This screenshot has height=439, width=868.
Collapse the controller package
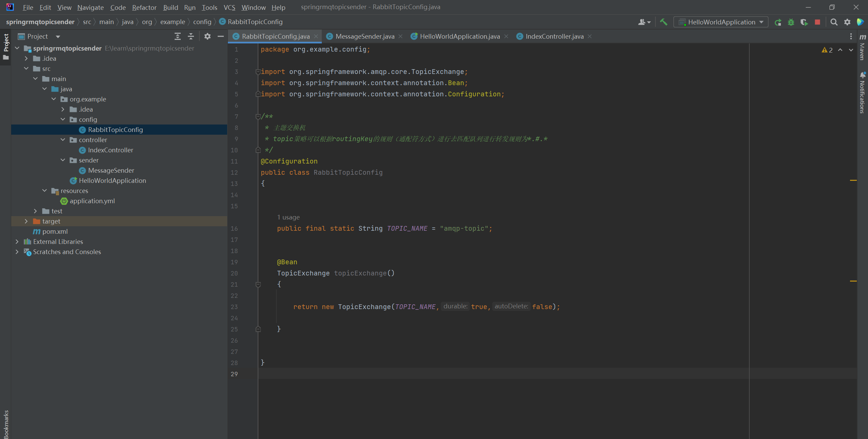tap(63, 140)
